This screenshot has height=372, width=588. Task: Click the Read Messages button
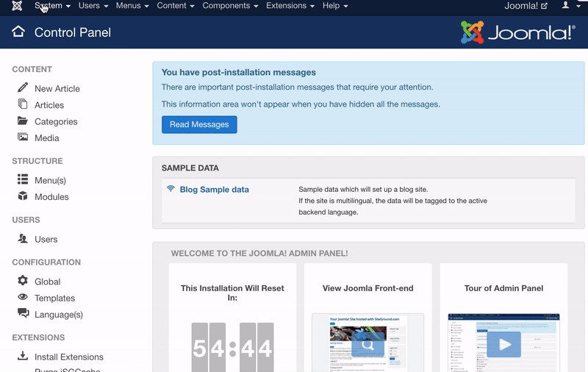tap(199, 124)
